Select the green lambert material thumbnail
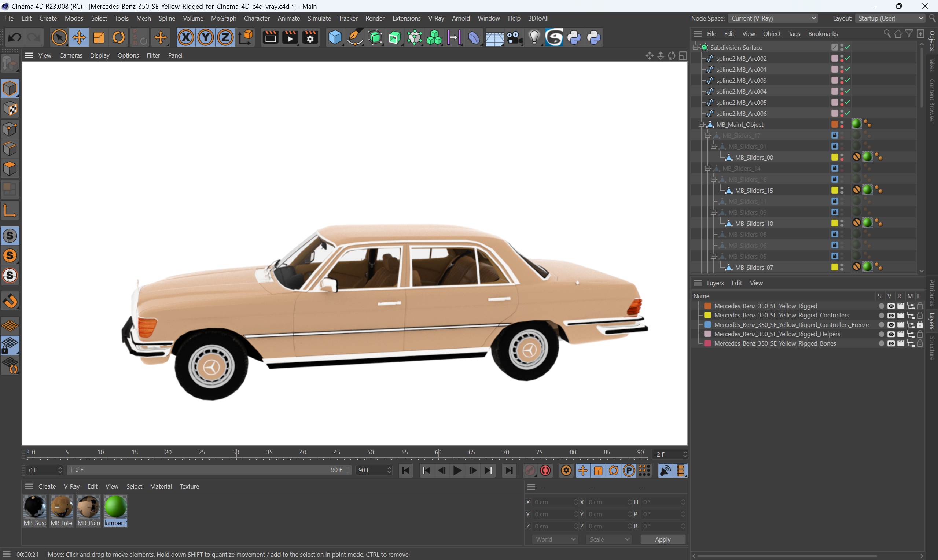Image resolution: width=938 pixels, height=560 pixels. coord(116,507)
